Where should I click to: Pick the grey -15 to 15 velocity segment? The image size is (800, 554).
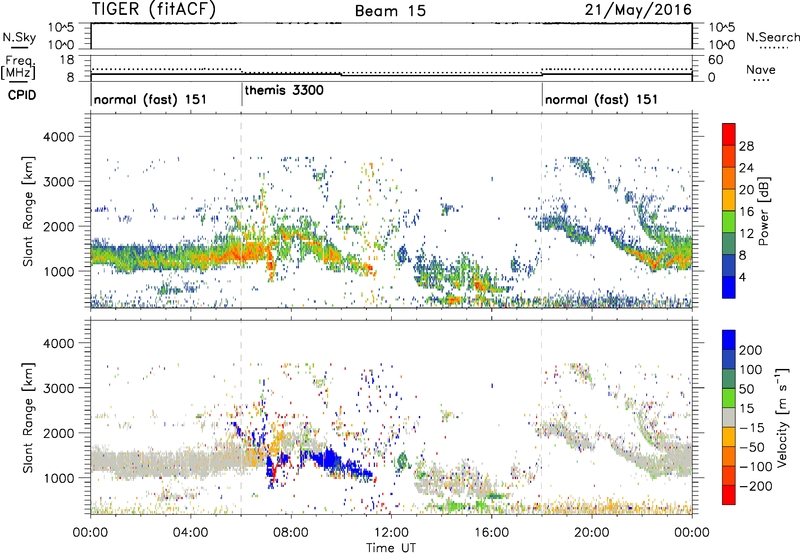[x=729, y=417]
